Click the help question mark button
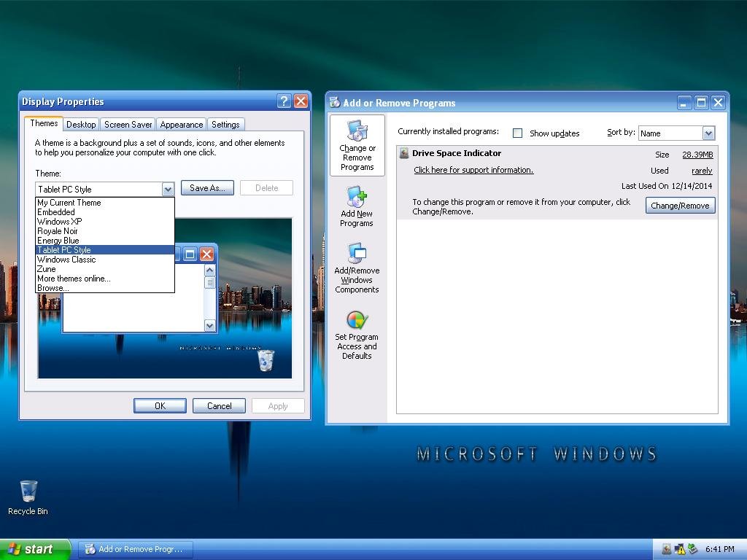 tap(285, 101)
